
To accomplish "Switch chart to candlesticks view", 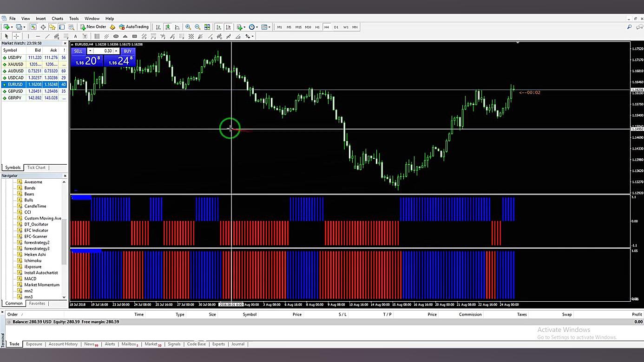I will tap(168, 27).
